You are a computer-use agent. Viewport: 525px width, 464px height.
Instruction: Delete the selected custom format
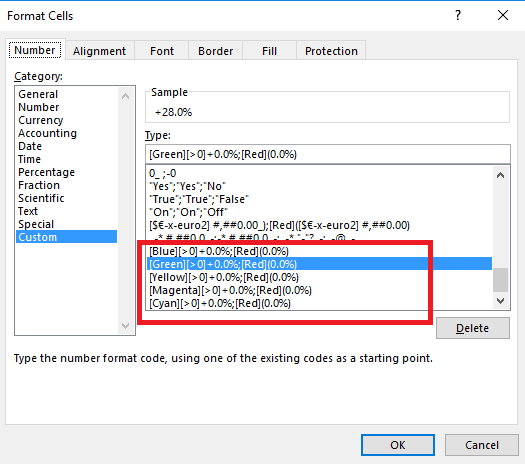click(473, 328)
